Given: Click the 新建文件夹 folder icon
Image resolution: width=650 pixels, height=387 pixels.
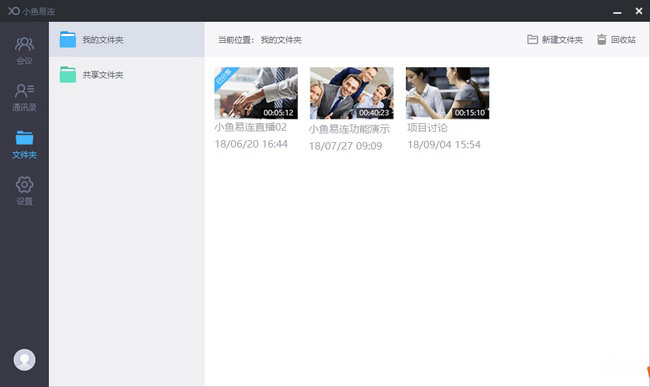Looking at the screenshot, I should pyautogui.click(x=532, y=40).
